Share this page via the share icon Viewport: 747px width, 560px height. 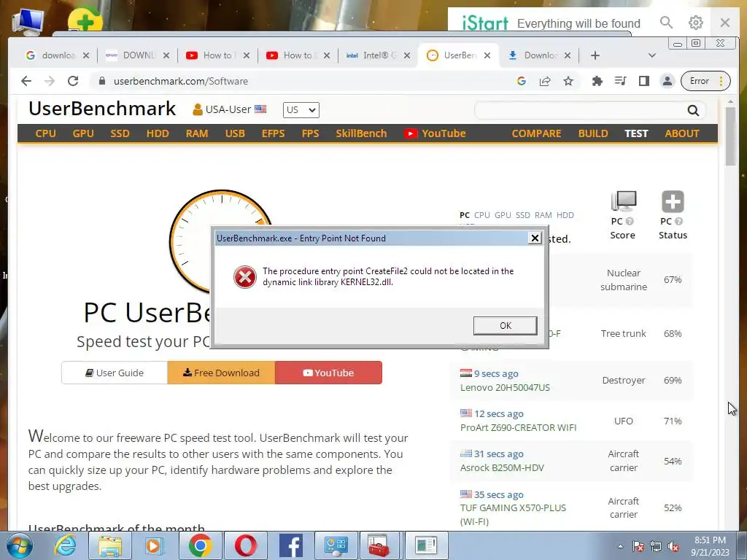tap(545, 81)
